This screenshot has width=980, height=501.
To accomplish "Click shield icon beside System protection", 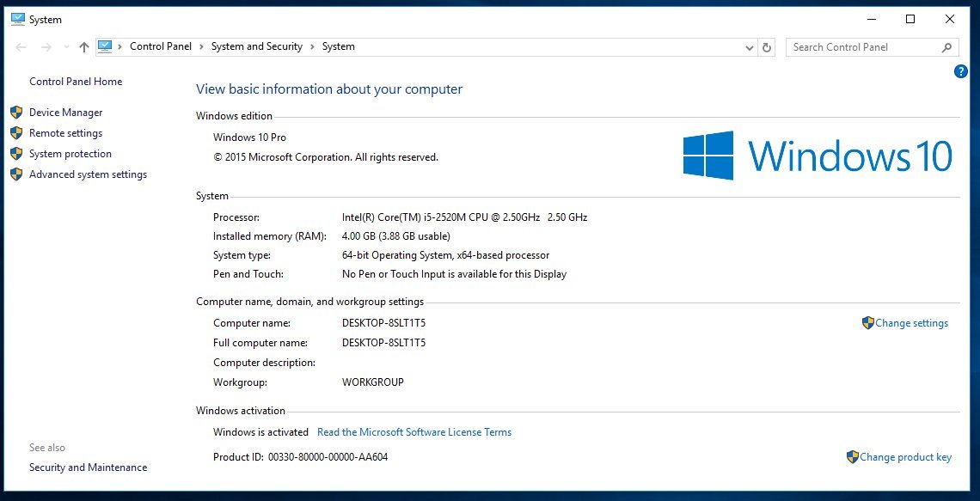I will pyautogui.click(x=17, y=154).
